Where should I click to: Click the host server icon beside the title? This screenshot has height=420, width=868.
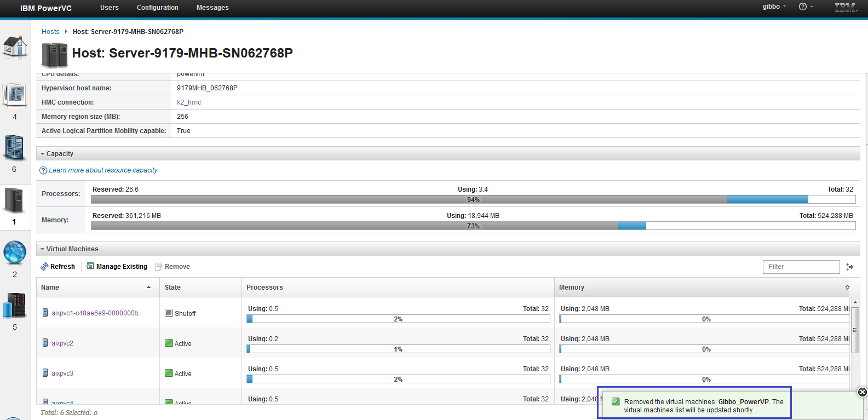click(54, 55)
